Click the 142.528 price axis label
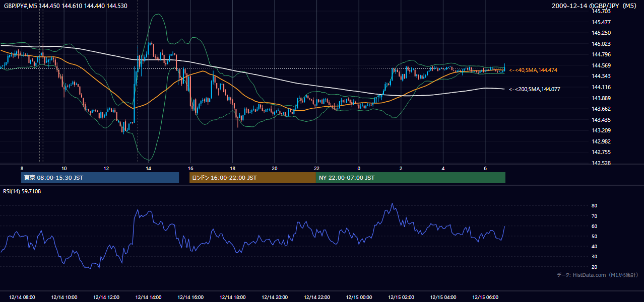 [x=600, y=163]
